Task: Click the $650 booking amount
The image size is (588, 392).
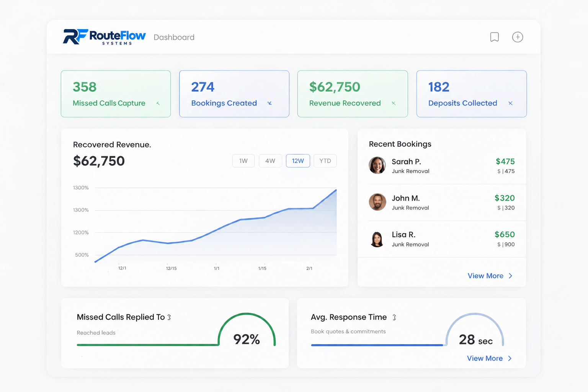Action: point(505,234)
